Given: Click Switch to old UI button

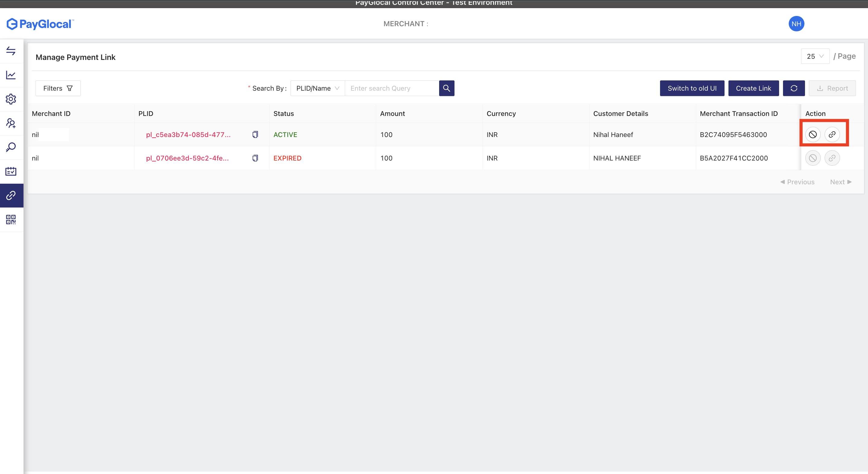Looking at the screenshot, I should click(692, 88).
